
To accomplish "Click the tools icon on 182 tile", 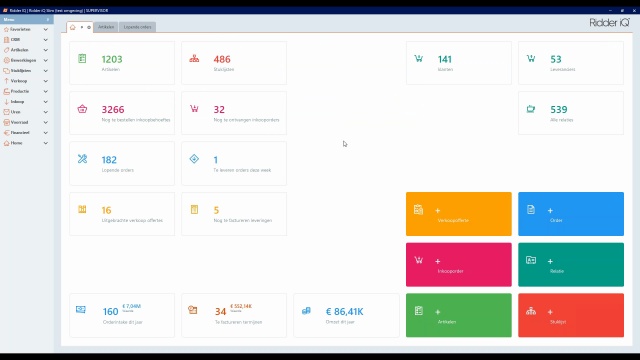I will point(82,159).
